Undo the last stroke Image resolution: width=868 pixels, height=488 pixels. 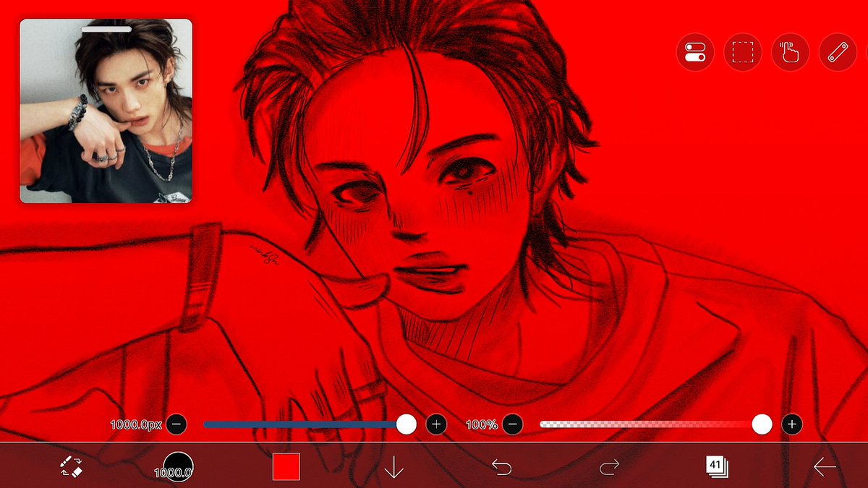(x=501, y=467)
